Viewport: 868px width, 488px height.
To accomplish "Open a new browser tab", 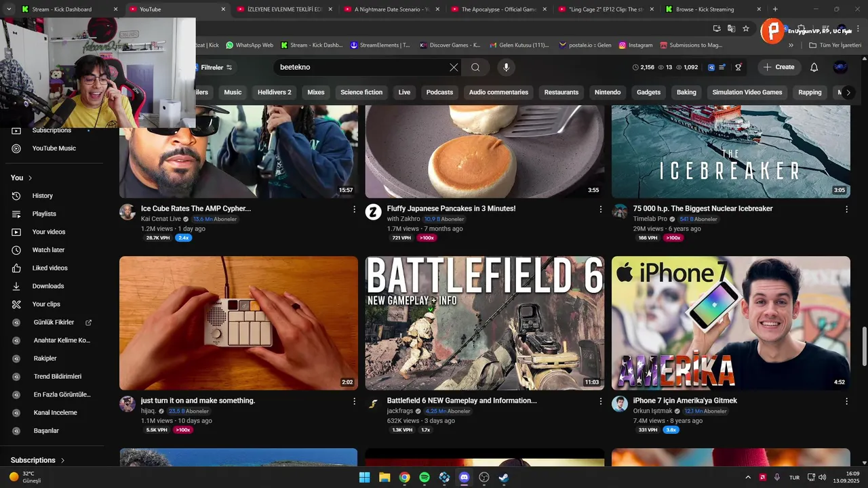I will point(775,9).
